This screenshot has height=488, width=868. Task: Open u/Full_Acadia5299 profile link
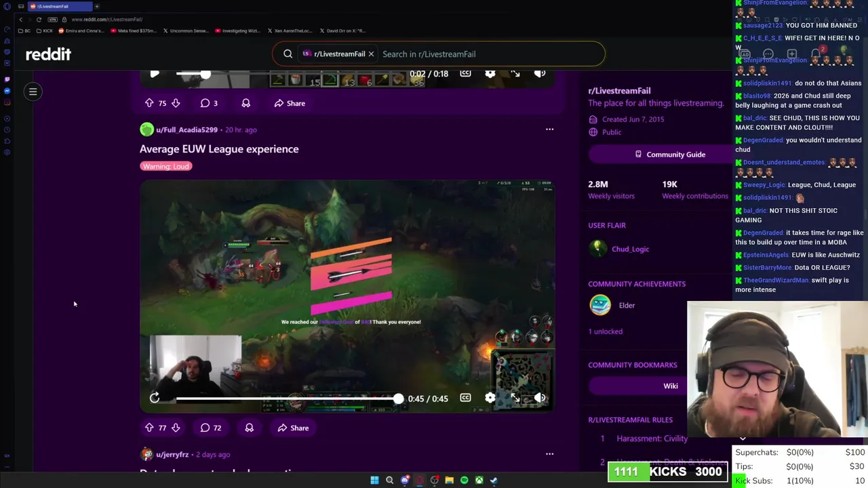click(x=186, y=129)
